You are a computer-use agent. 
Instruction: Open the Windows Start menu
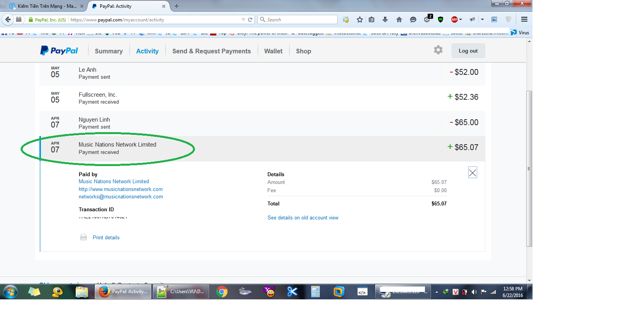pos(11,292)
